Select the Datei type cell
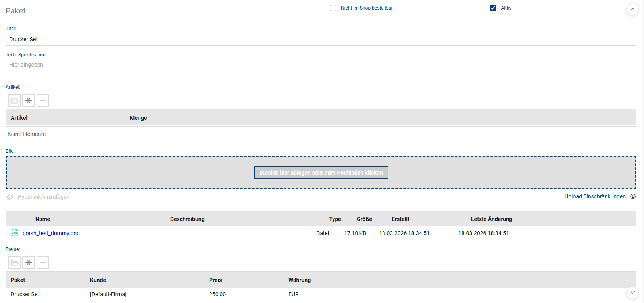Screen dimensions: 644x303 tap(323, 233)
